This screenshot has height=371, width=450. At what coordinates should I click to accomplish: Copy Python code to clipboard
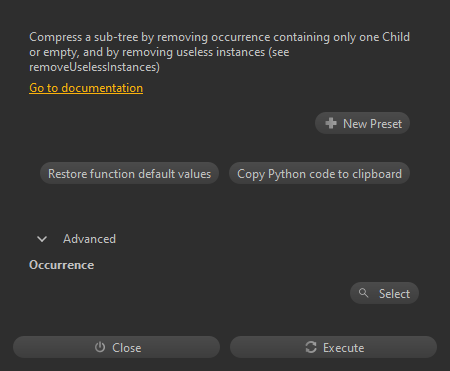pos(319,173)
